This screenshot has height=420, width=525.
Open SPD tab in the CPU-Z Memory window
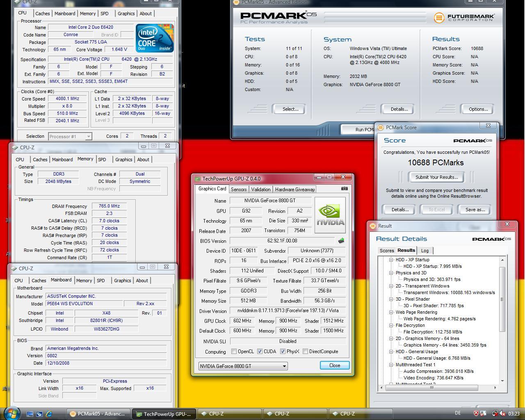tap(102, 160)
